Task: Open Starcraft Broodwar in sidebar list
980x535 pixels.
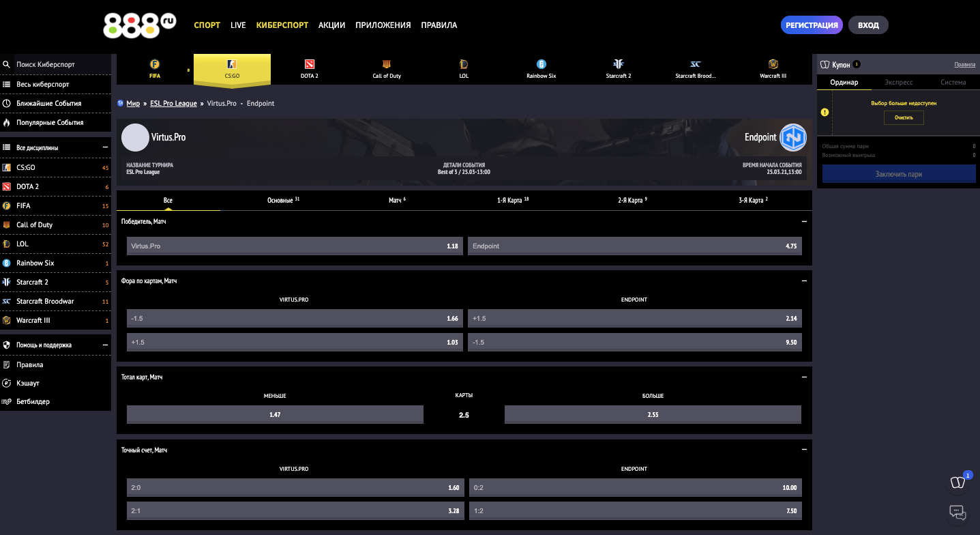Action: 55,301
